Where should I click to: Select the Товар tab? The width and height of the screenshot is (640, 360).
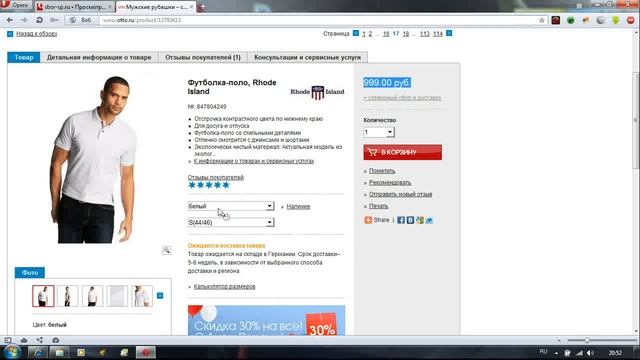(x=24, y=58)
